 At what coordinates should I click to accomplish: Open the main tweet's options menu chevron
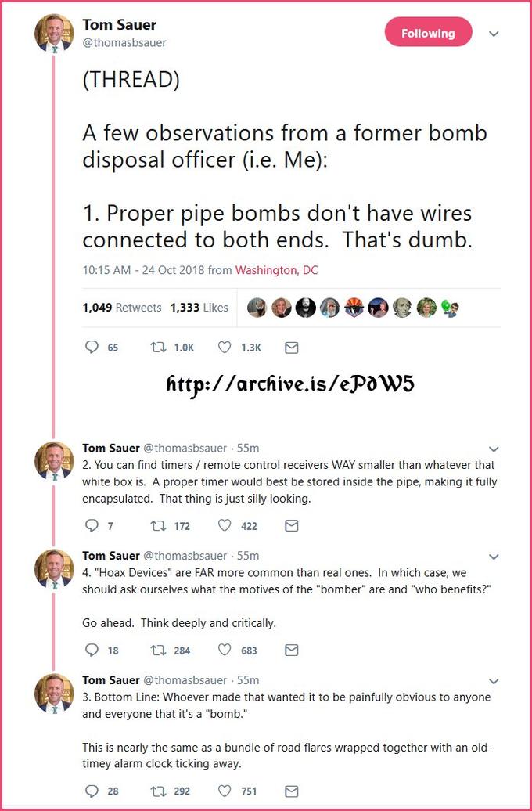pyautogui.click(x=493, y=33)
